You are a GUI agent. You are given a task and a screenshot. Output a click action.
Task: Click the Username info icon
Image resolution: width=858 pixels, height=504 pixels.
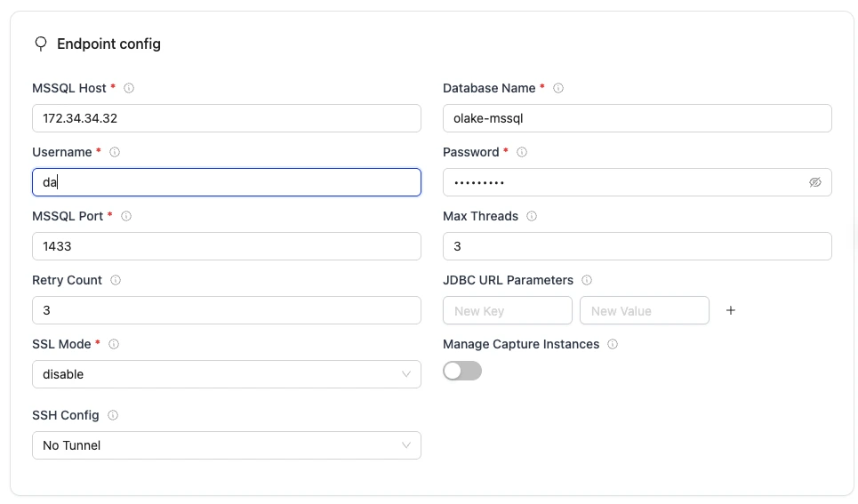coord(115,152)
